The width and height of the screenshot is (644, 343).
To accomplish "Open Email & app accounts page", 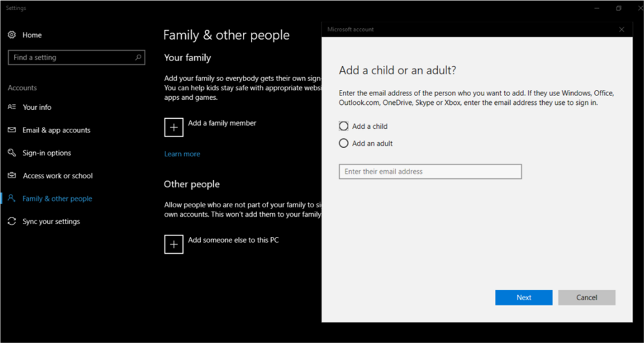I will [x=56, y=130].
